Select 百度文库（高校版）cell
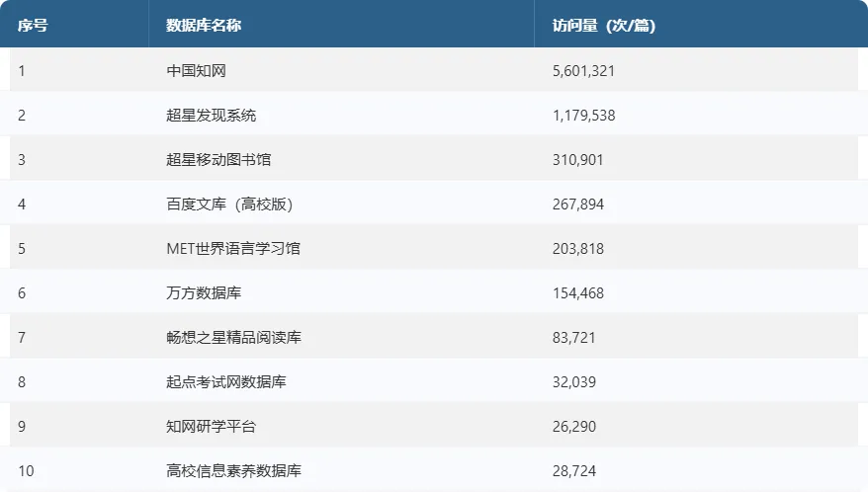This screenshot has width=868, height=492. [229, 205]
